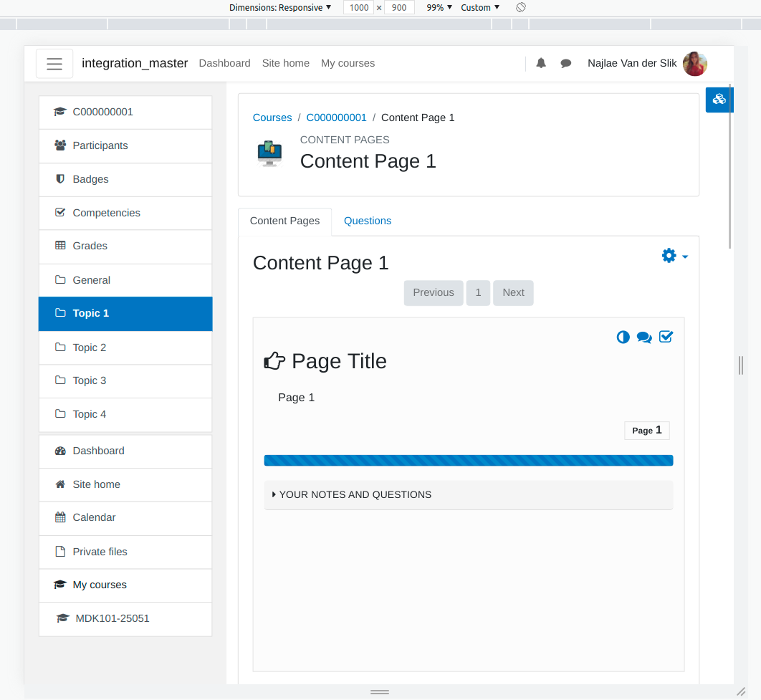Select Topic 4 in sidebar
Image resolution: width=761 pixels, height=700 pixels.
click(125, 414)
